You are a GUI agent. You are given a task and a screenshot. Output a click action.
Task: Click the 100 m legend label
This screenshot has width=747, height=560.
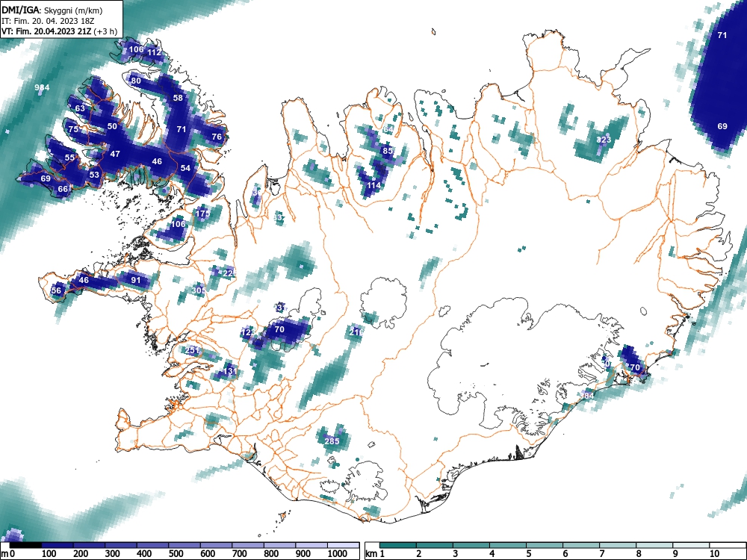pyautogui.click(x=49, y=553)
